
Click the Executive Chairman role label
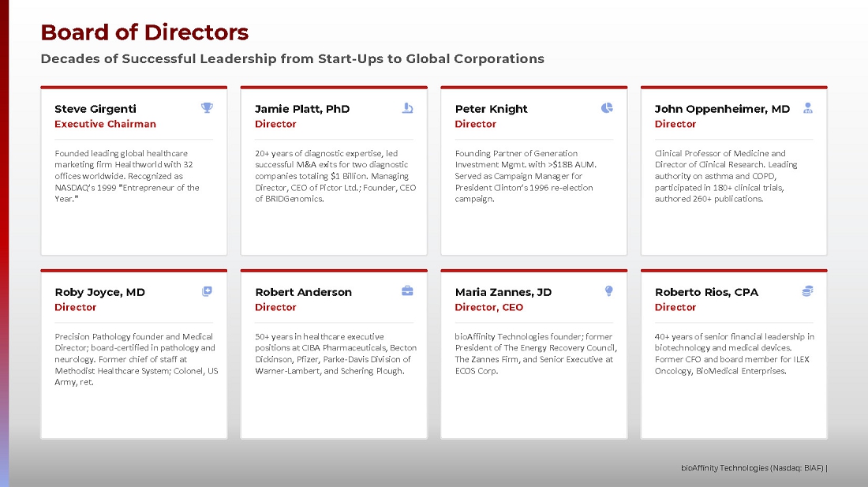click(x=105, y=124)
